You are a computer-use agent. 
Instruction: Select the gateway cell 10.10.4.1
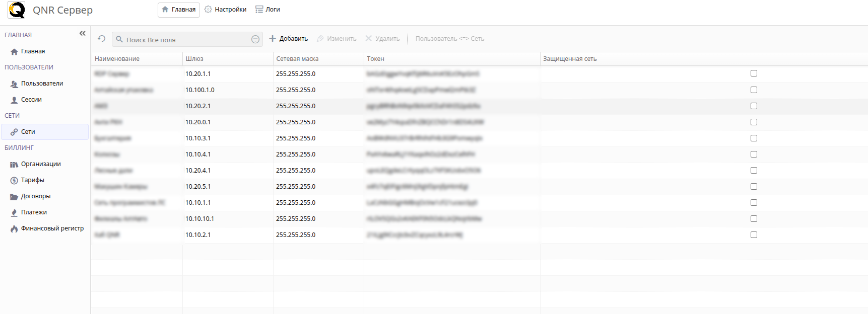pyautogui.click(x=228, y=154)
